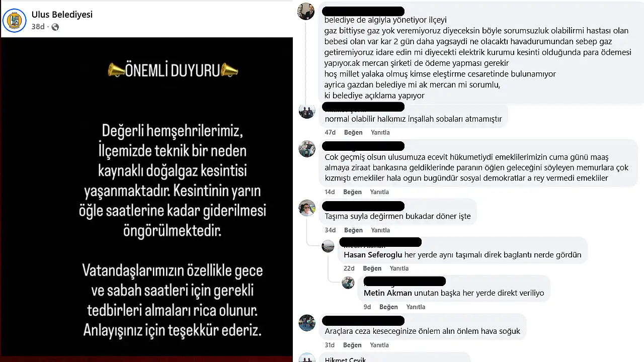Open the avatar beside 'Cok geçmiş olsun' comment
The image size is (644, 362).
tap(306, 149)
